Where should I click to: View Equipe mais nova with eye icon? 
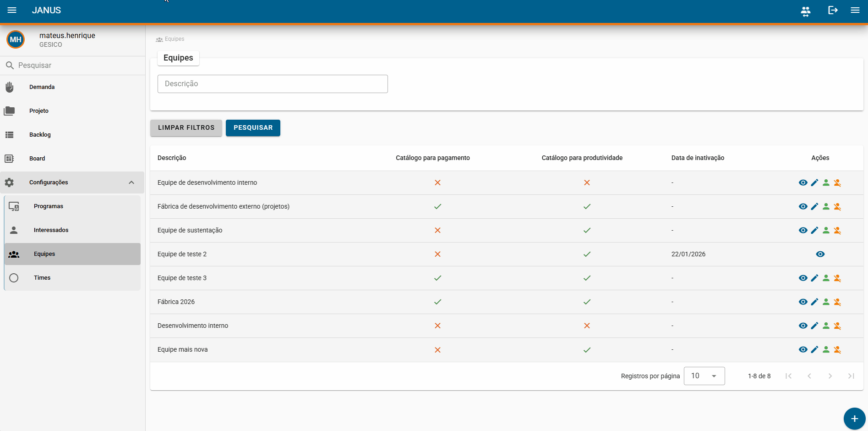(x=803, y=349)
